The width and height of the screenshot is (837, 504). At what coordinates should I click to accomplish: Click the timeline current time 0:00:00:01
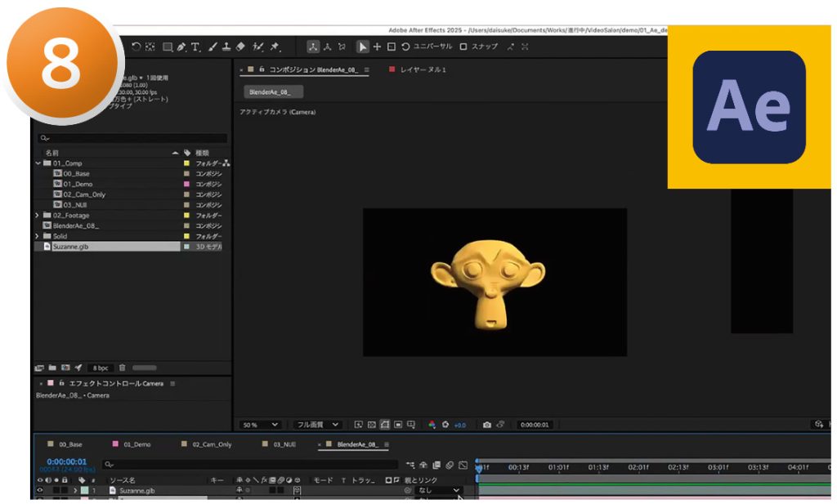[67, 462]
